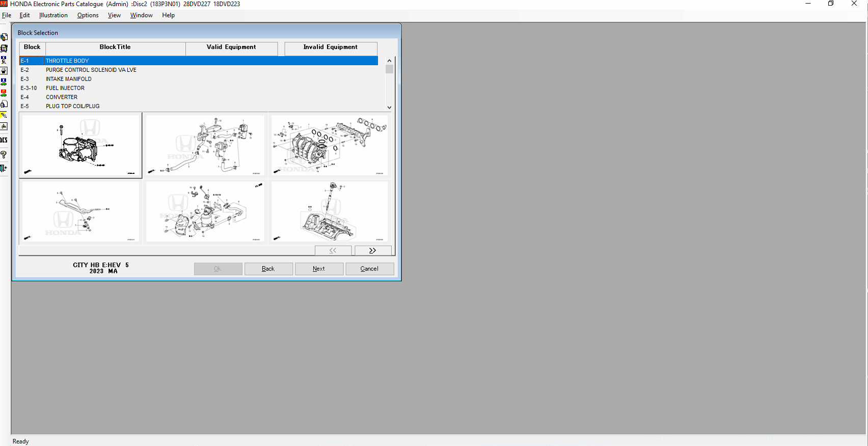868x446 pixels.
Task: Select the E-5 PLUG TOP COIL/PLUG row
Action: click(72, 106)
